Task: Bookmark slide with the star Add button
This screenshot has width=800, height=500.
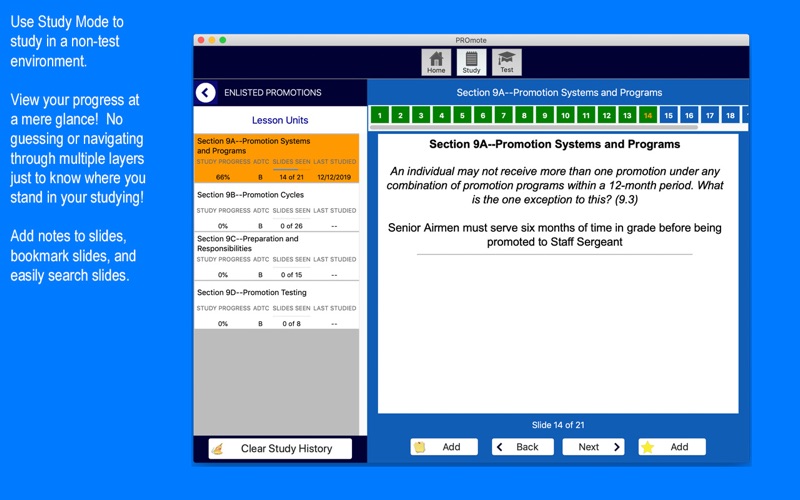Action: point(672,447)
